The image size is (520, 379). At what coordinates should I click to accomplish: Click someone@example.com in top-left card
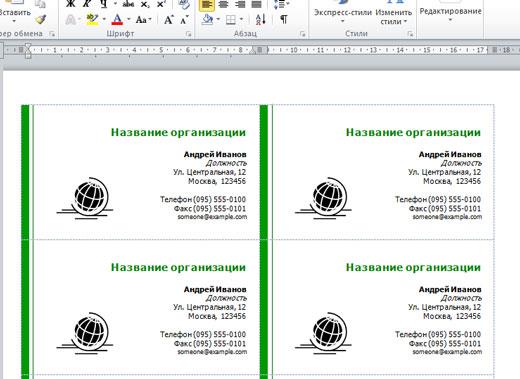[x=212, y=217]
